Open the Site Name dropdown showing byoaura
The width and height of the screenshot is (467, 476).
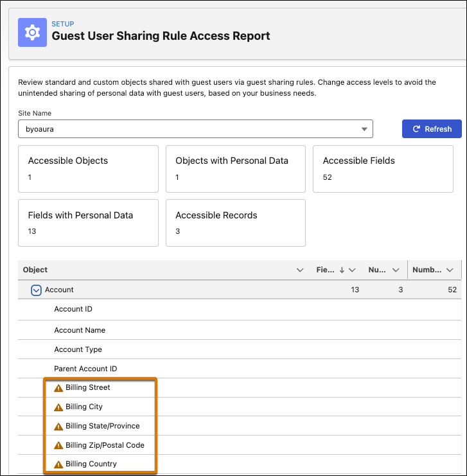(195, 129)
